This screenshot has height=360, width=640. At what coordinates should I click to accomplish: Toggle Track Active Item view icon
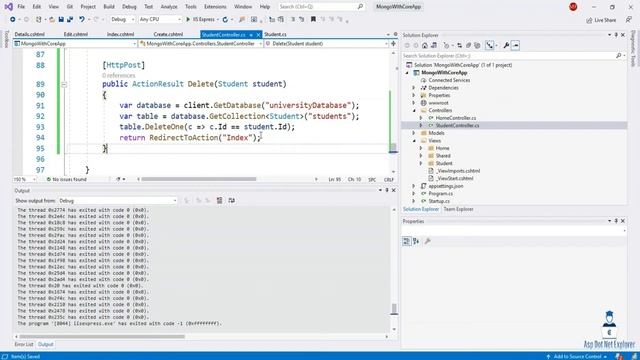pyautogui.click(x=489, y=45)
